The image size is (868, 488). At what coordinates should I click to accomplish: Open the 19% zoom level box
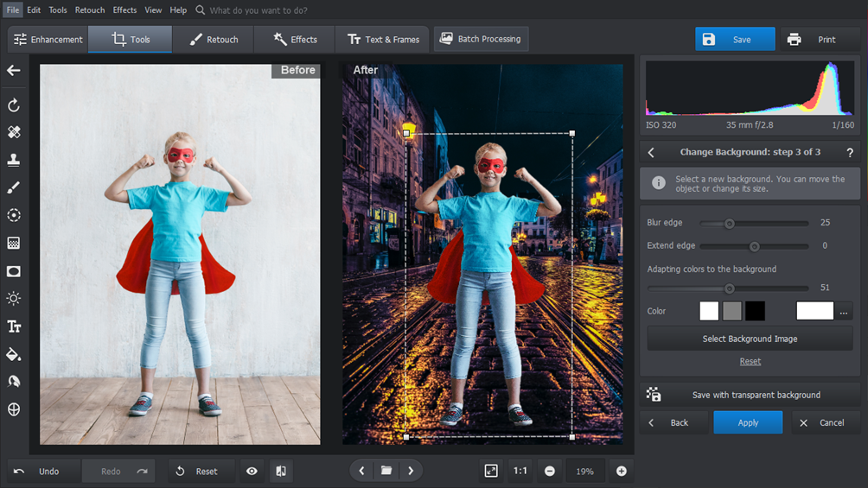[585, 471]
